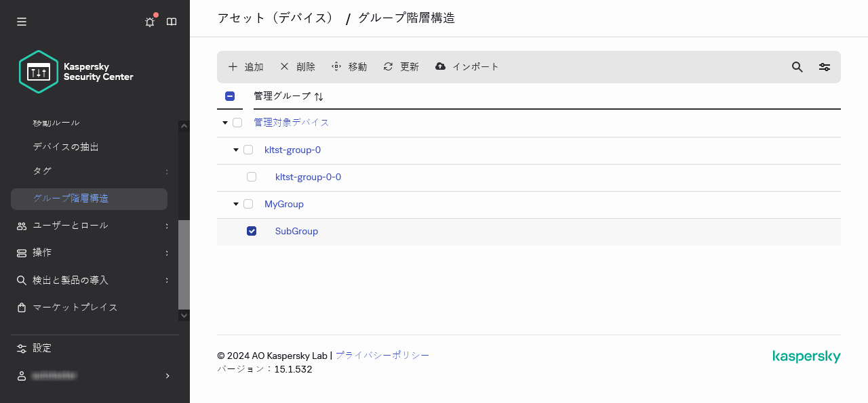The image size is (868, 403).
Task: Open the hamburger navigation menu
Action: pyautogui.click(x=21, y=22)
